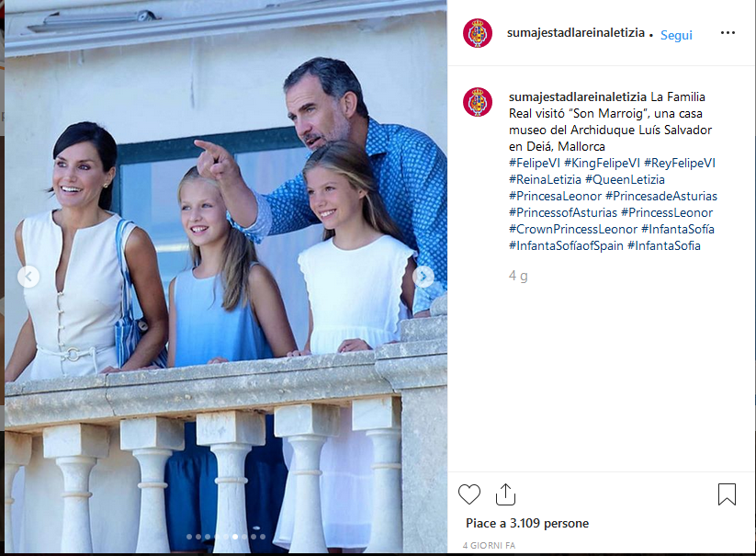Select the first carousel dot indicator
This screenshot has height=556, width=756.
tap(189, 537)
